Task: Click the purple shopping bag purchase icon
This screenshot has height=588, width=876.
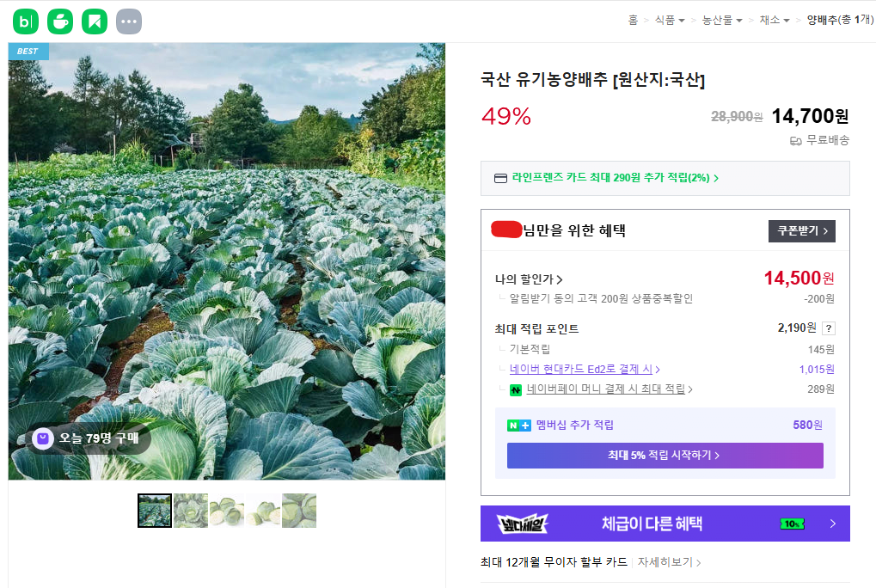Action: click(x=43, y=438)
